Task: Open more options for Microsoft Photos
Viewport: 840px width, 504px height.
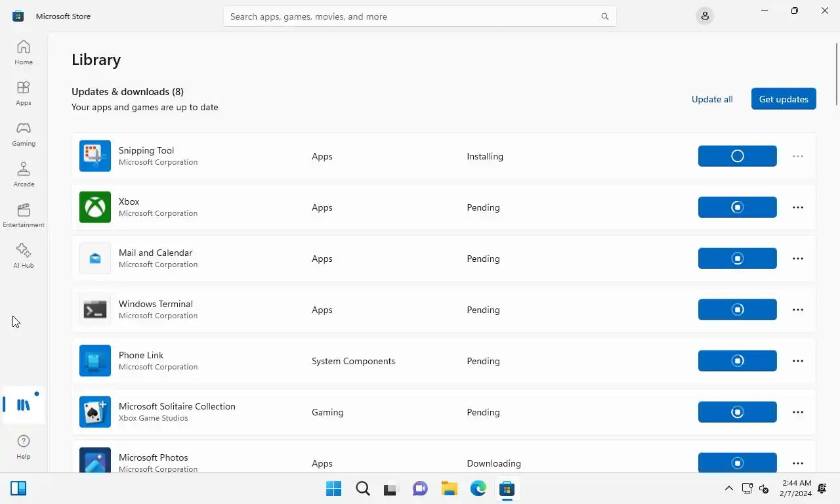Action: coord(798,463)
